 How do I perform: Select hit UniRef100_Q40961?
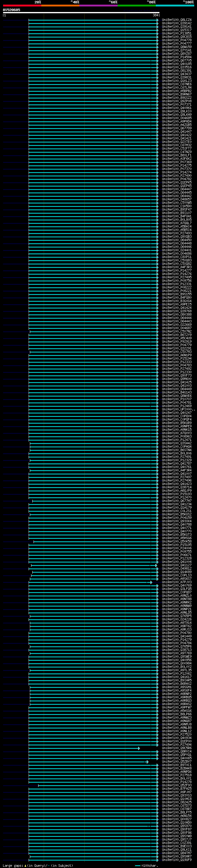(176, 108)
